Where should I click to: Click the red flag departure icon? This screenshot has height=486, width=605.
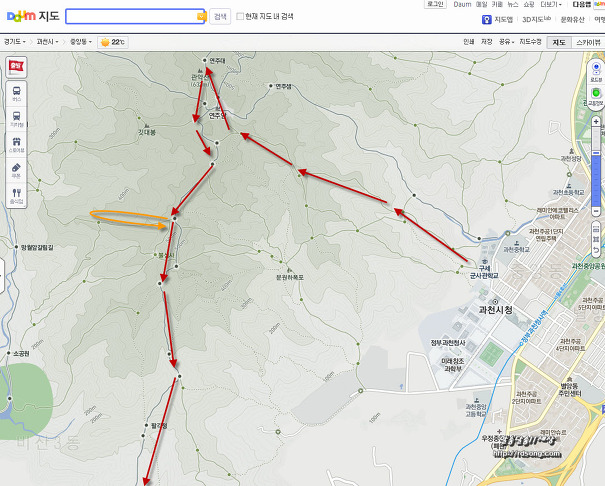click(x=16, y=65)
